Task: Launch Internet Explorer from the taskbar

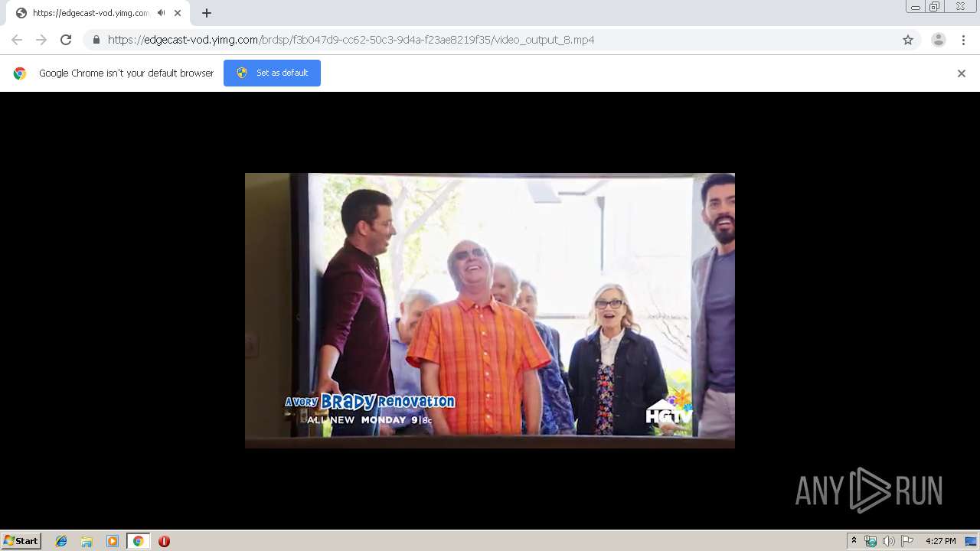Action: pyautogui.click(x=61, y=541)
